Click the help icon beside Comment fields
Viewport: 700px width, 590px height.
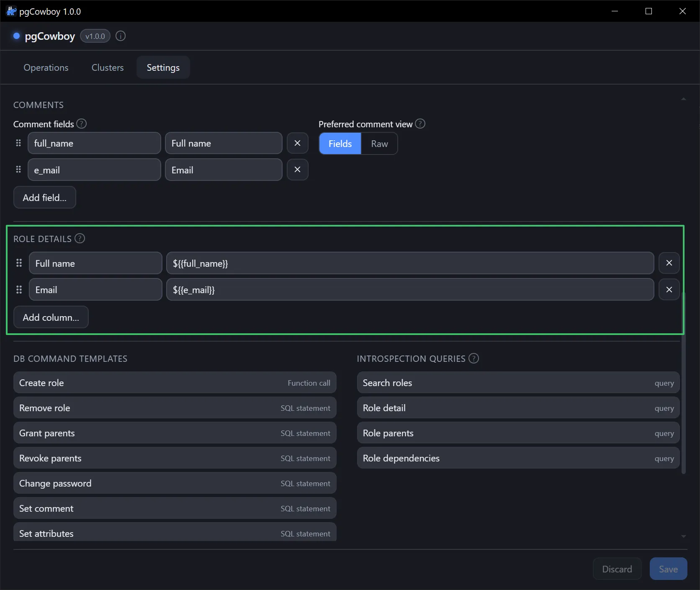[x=82, y=124]
